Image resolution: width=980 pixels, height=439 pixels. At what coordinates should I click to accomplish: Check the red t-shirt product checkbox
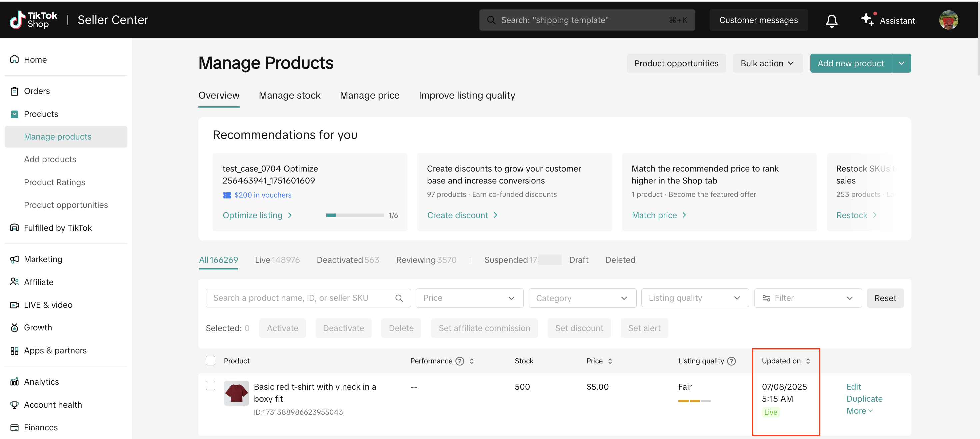pyautogui.click(x=210, y=385)
